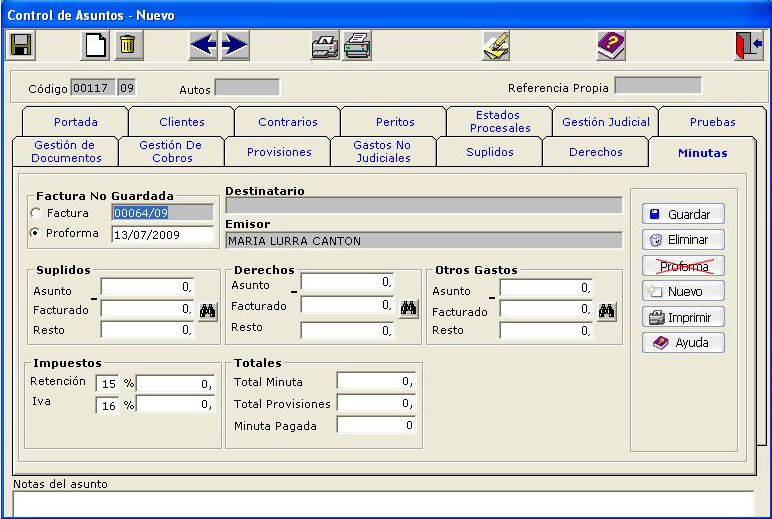772x519 pixels.
Task: Open the Gestión Judicial tab
Action: (605, 122)
